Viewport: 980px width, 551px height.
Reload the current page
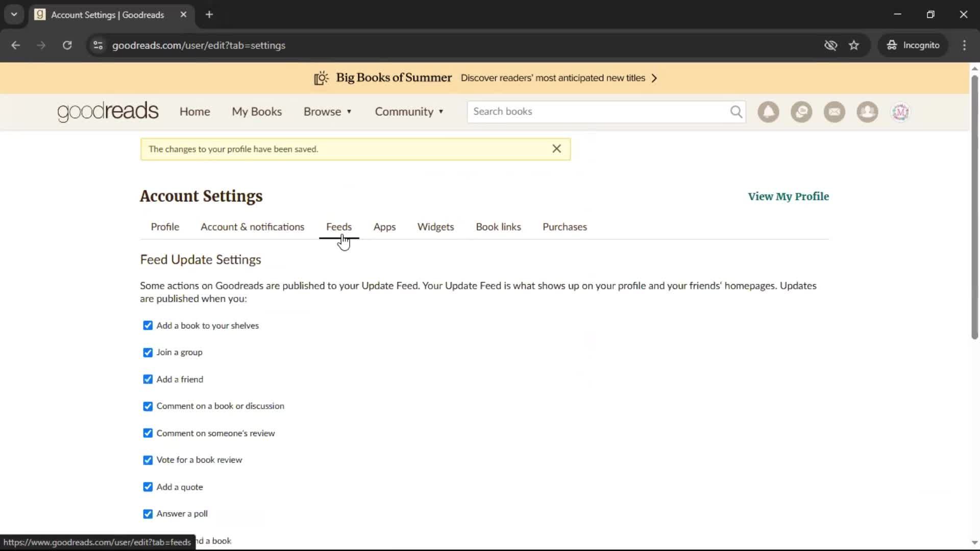67,45
